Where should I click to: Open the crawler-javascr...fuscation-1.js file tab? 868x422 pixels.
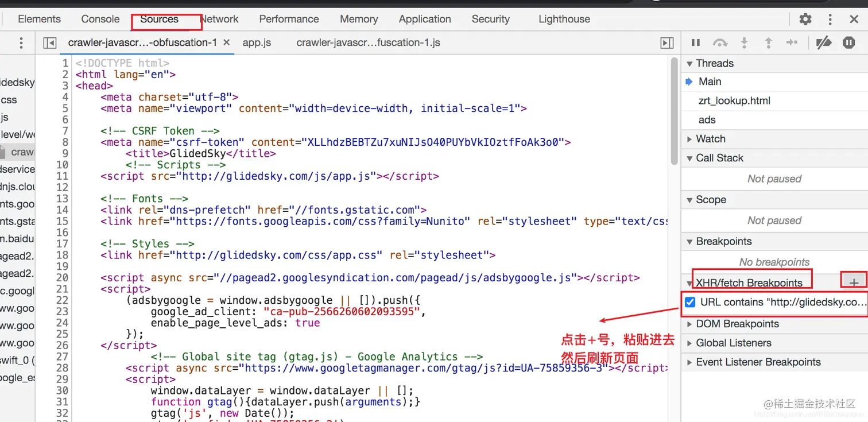[x=369, y=42]
